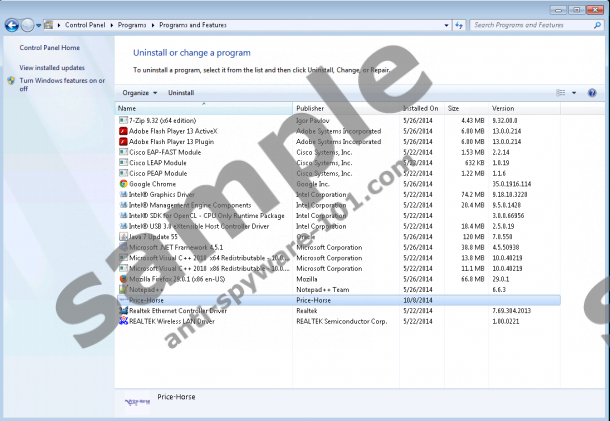Select the Mozilla Firefox icon entry
The height and width of the screenshot is (421, 610).
(123, 279)
